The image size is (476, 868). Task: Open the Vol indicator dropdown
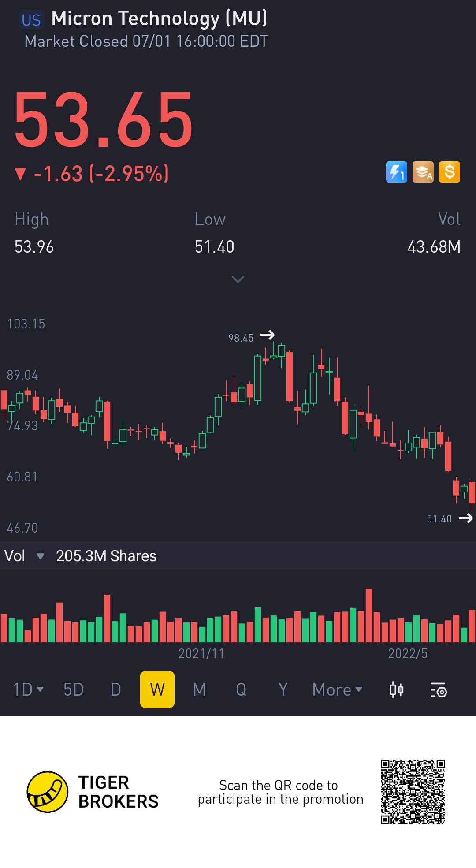pos(40,556)
